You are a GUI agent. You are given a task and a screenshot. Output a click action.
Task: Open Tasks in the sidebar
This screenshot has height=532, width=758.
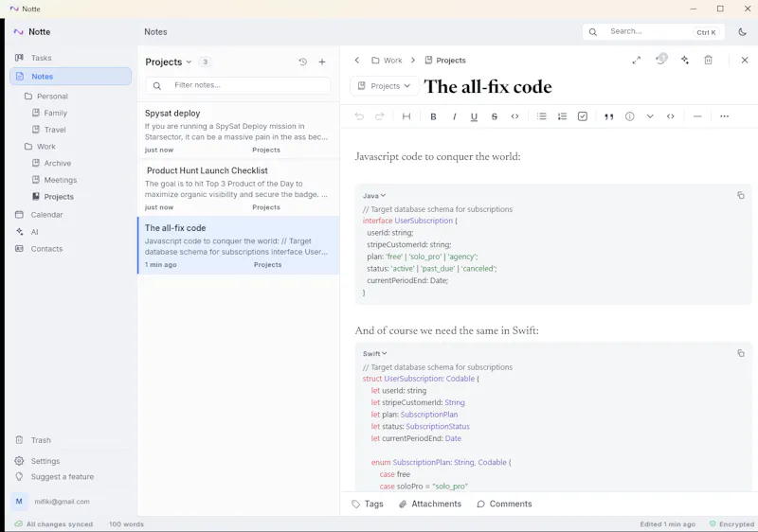click(x=70, y=58)
